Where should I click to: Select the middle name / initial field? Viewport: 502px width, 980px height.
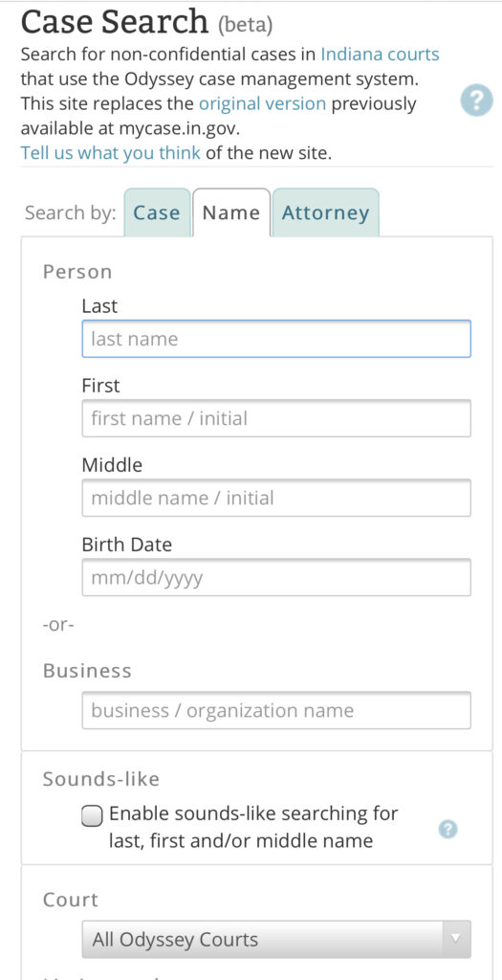click(276, 498)
